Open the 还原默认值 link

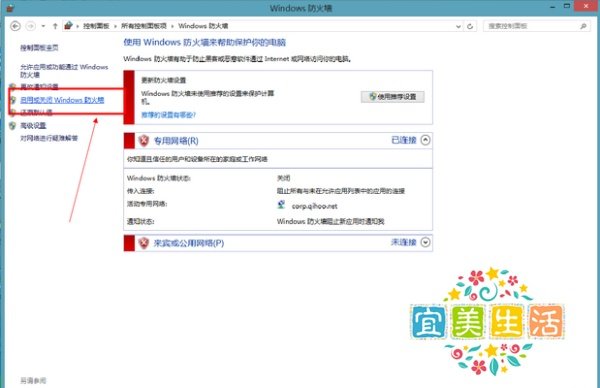[x=36, y=112]
